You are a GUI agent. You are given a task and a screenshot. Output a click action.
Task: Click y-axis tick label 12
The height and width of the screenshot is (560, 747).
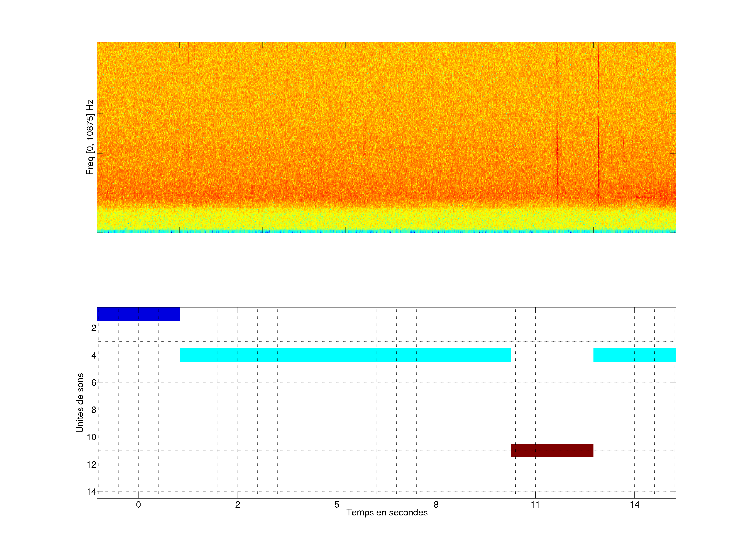(x=92, y=465)
